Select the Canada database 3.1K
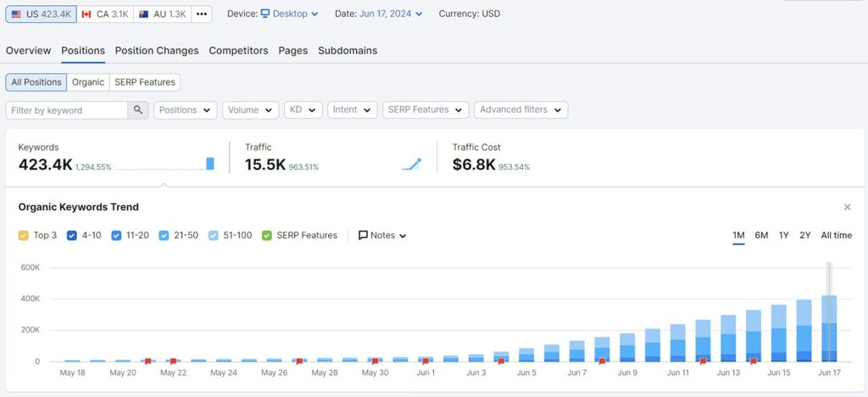868x397 pixels. (x=105, y=14)
